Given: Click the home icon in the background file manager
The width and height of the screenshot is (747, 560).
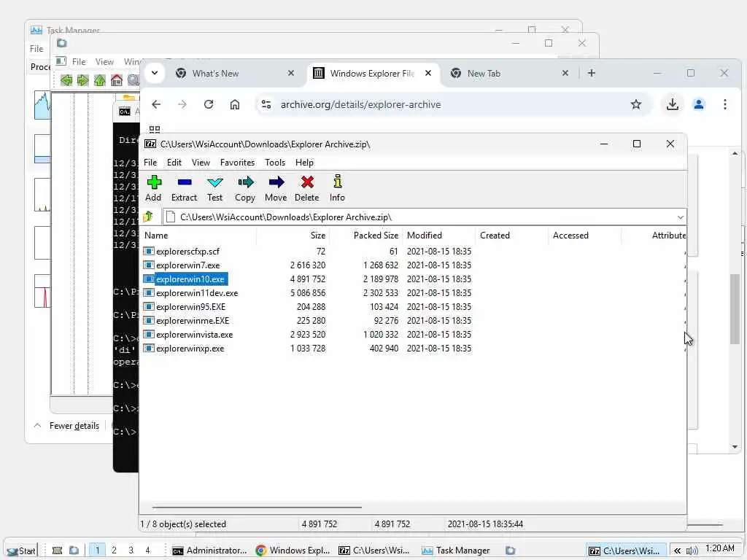Looking at the screenshot, I should (x=117, y=80).
